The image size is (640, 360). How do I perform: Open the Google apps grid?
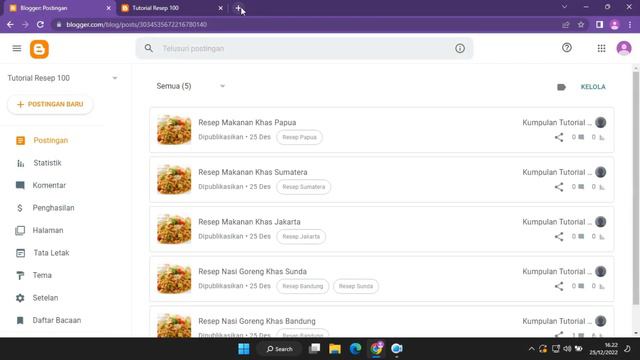[x=601, y=48]
